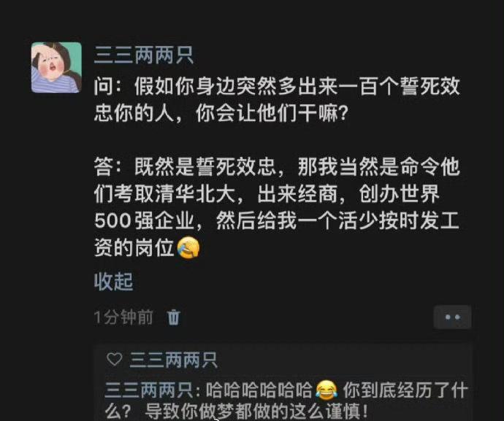Collapse the post with 收起

pos(113,282)
